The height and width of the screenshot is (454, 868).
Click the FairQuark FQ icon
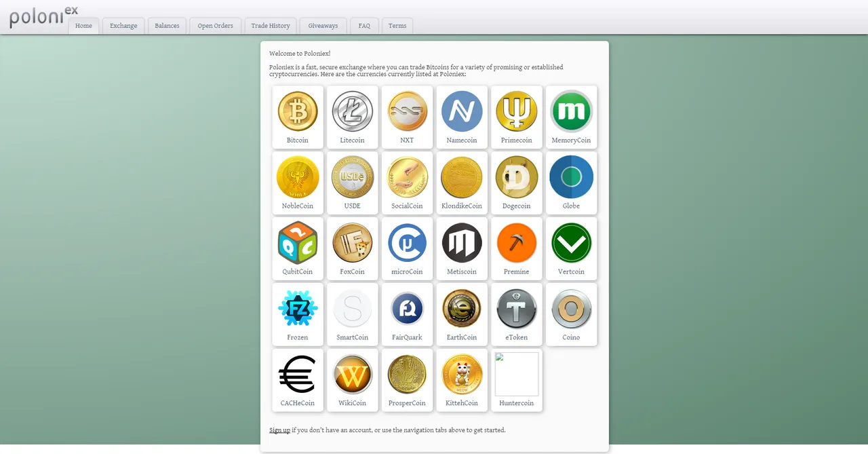pos(408,309)
